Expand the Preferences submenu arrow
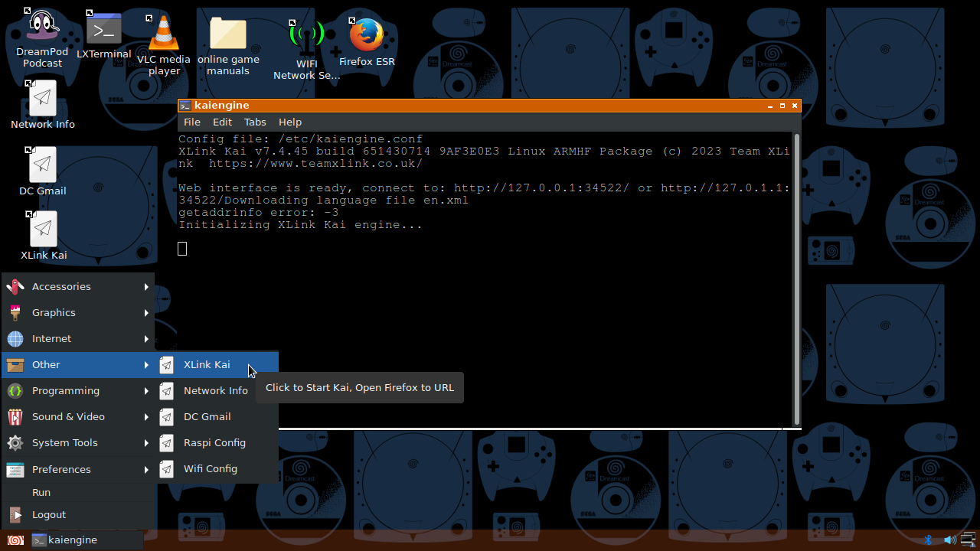 [146, 469]
